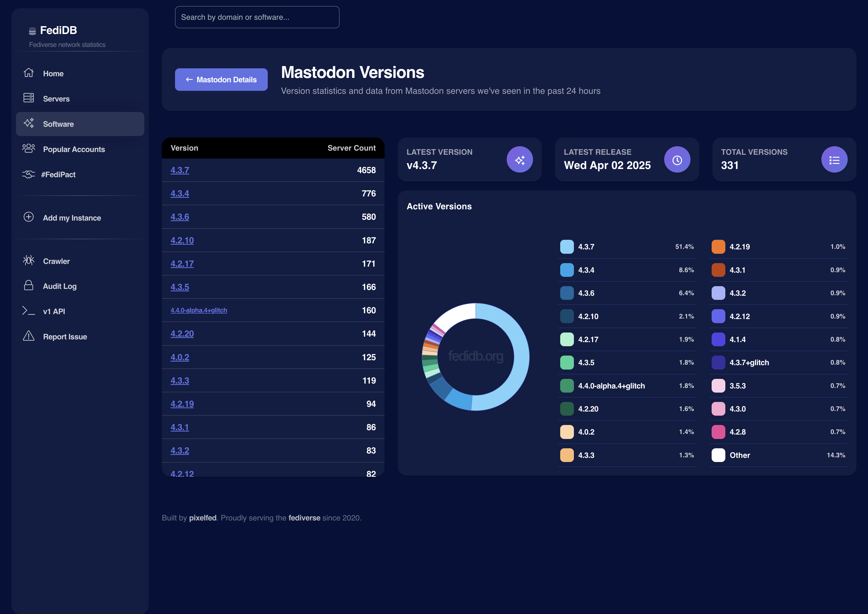Open the Servers menu item
The image size is (868, 614).
pos(80,99)
